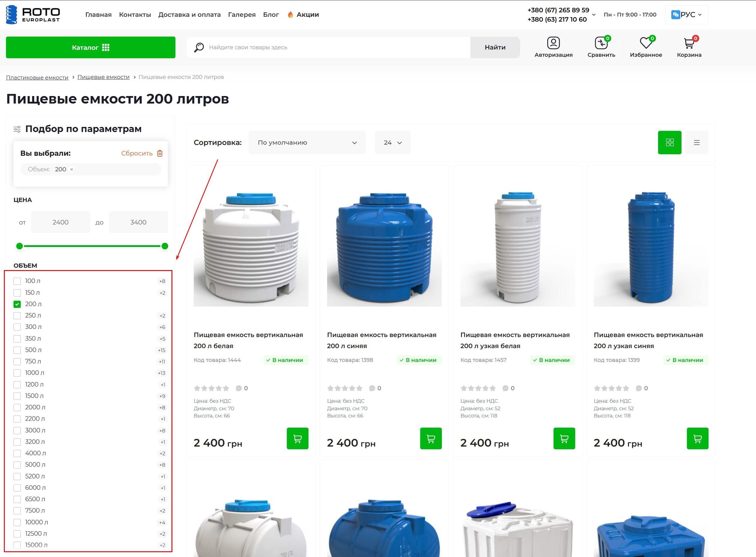Open the Блог menu item
The height and width of the screenshot is (557, 756).
point(271,14)
